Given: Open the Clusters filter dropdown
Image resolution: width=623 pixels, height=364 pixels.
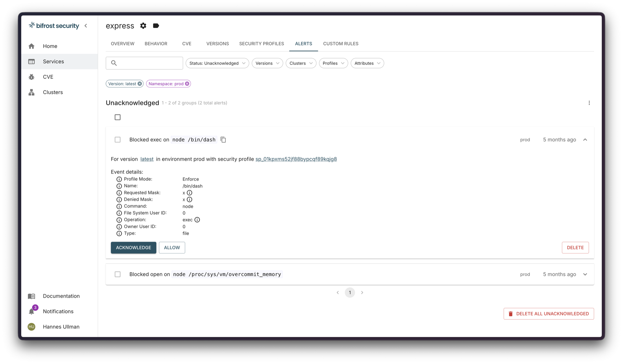Looking at the screenshot, I should (301, 63).
